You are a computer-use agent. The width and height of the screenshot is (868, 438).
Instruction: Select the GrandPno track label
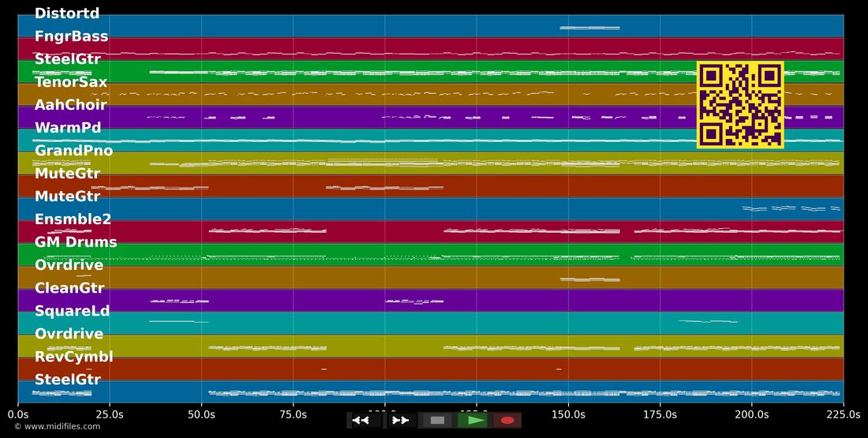click(x=73, y=151)
